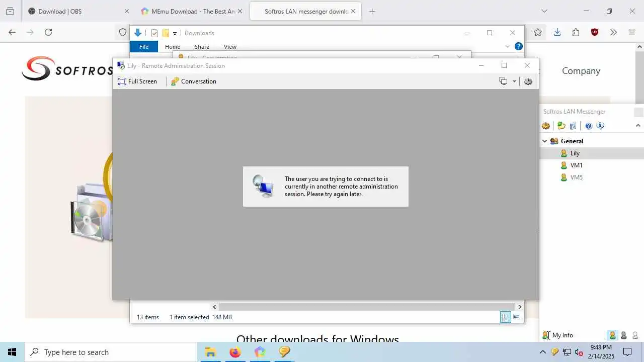Select user Lily in Softros list
Image resolution: width=644 pixels, height=362 pixels.
(592, 153)
